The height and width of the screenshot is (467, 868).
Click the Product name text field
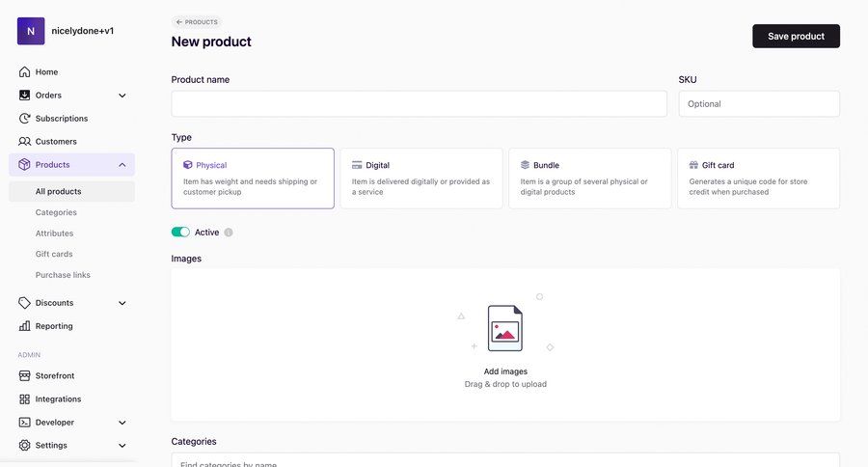pyautogui.click(x=419, y=104)
